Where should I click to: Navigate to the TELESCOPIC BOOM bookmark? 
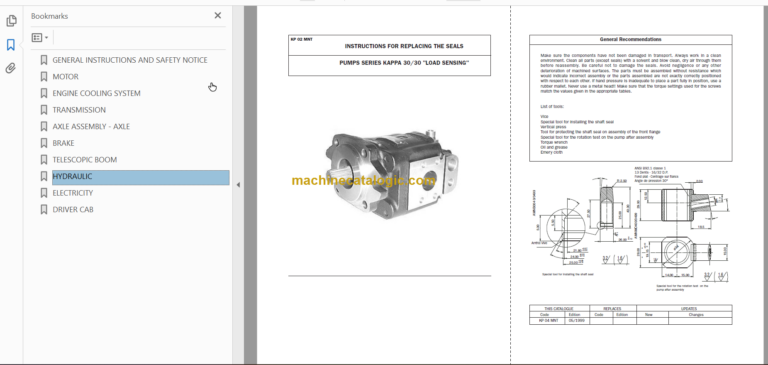pyautogui.click(x=85, y=160)
